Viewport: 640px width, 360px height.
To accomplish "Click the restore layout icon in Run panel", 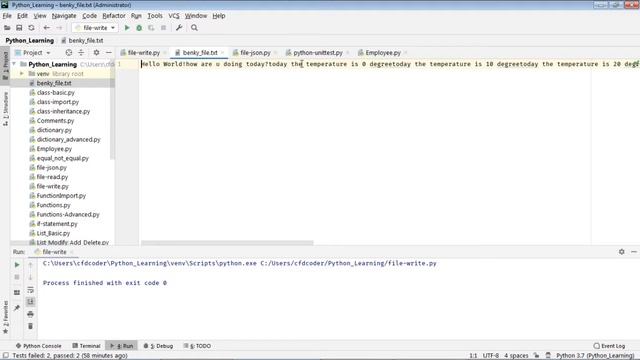I will pos(17,293).
